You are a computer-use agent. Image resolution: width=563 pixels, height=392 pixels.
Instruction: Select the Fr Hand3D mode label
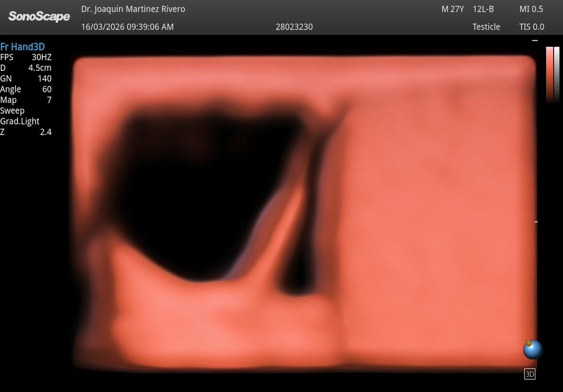tap(23, 46)
